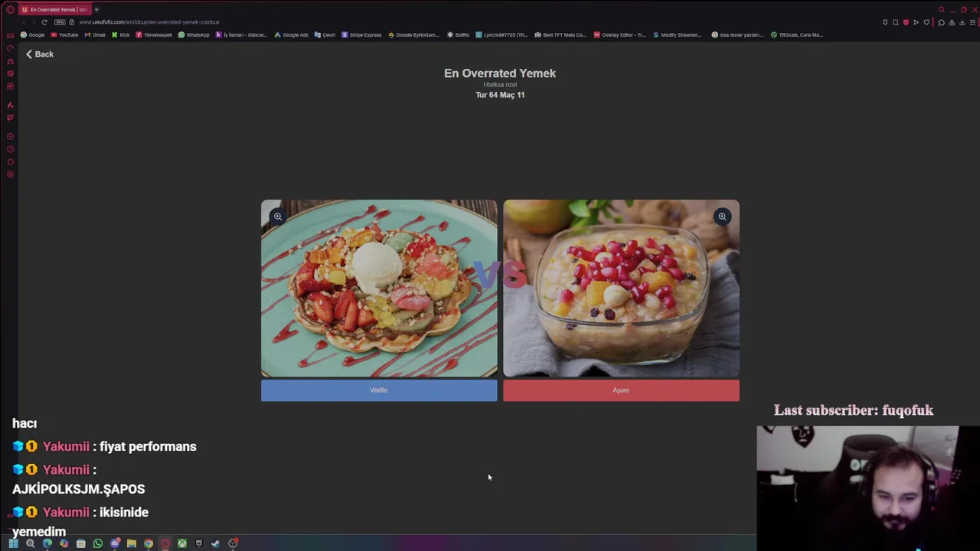Open the Modify Streamer bookmark

click(x=678, y=34)
